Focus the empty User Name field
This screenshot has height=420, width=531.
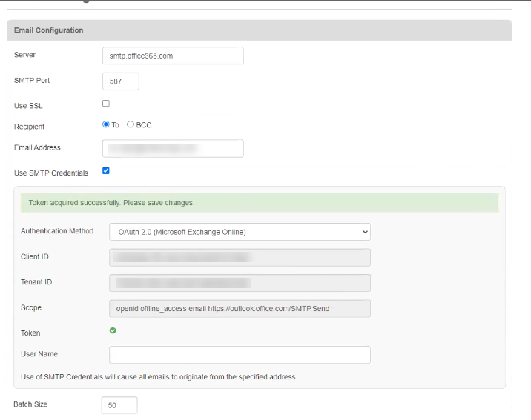240,355
